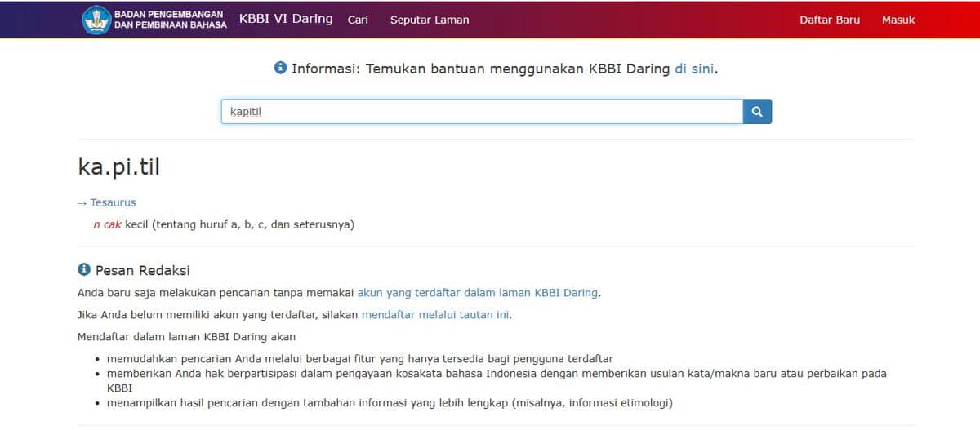
Task: Open 'akun yang terdaftar dalam laman KBBI Daring' link
Action: tap(478, 292)
